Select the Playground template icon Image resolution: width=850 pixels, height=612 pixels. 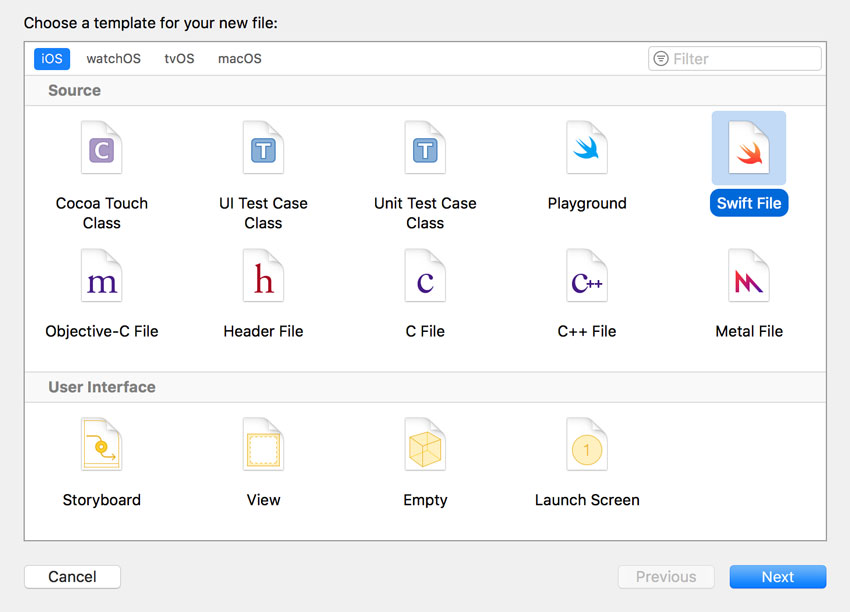pyautogui.click(x=587, y=147)
